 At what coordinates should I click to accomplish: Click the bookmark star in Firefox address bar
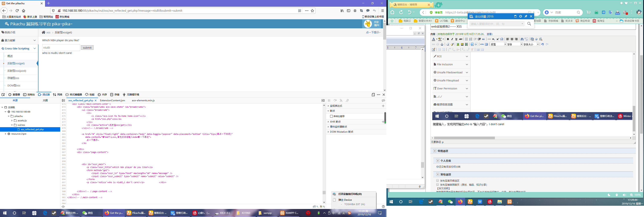[x=312, y=11]
